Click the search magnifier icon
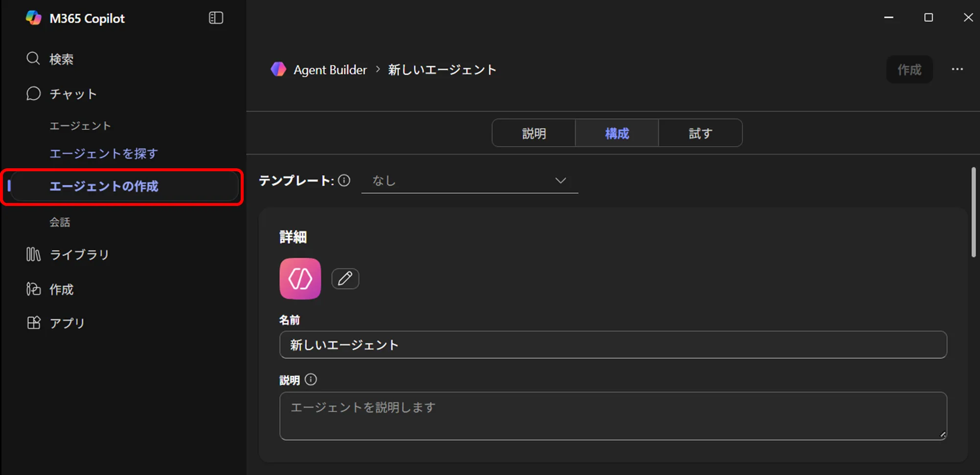The width and height of the screenshot is (980, 475). click(33, 59)
